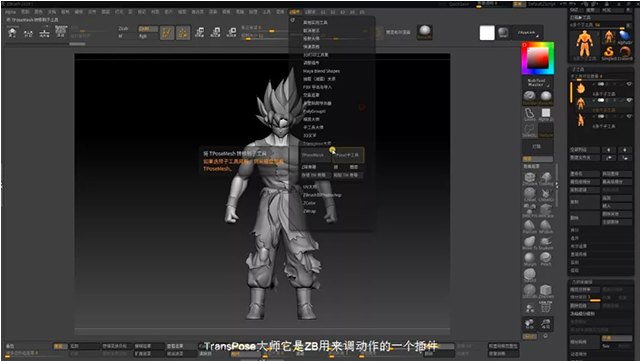This screenshot has width=640, height=361.
Task: Pick the Flatten brush
Action: point(530,226)
